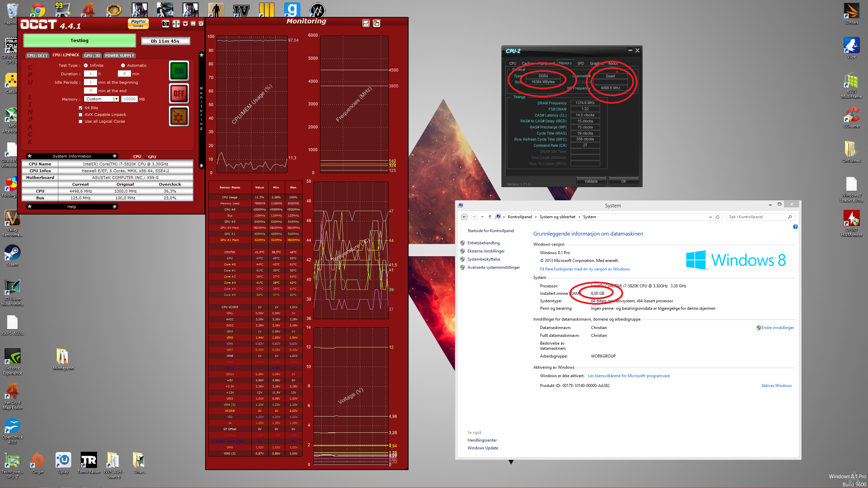Open Steam desktop shortcut
Screen dimensions: 868x488
(x=12, y=256)
